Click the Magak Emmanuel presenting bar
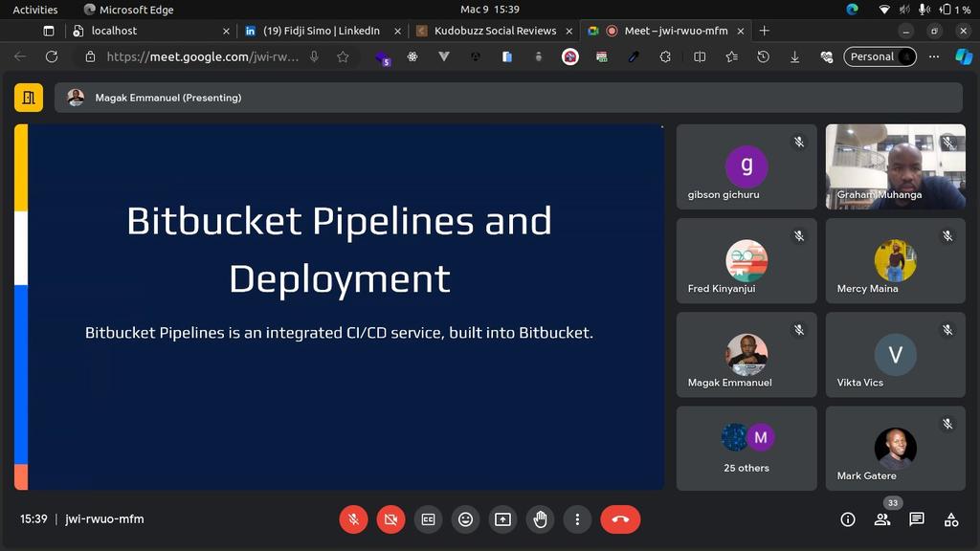The image size is (980, 551). tap(508, 98)
